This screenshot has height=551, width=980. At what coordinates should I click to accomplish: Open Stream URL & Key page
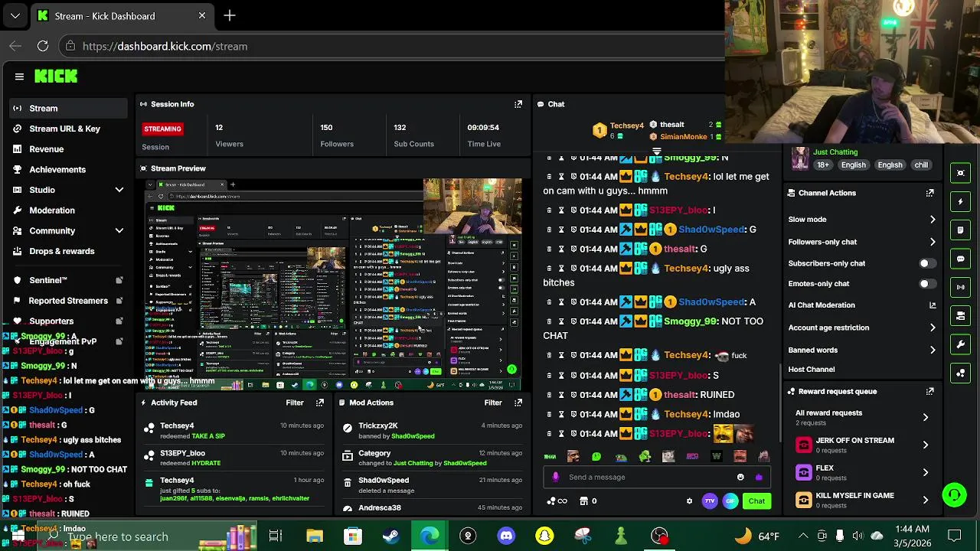(x=68, y=129)
